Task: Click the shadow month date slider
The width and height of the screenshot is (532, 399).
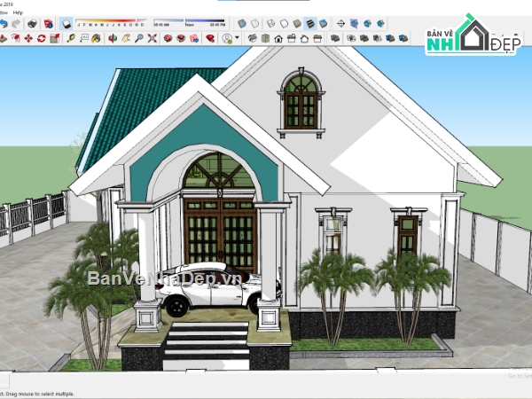Action: point(111,20)
